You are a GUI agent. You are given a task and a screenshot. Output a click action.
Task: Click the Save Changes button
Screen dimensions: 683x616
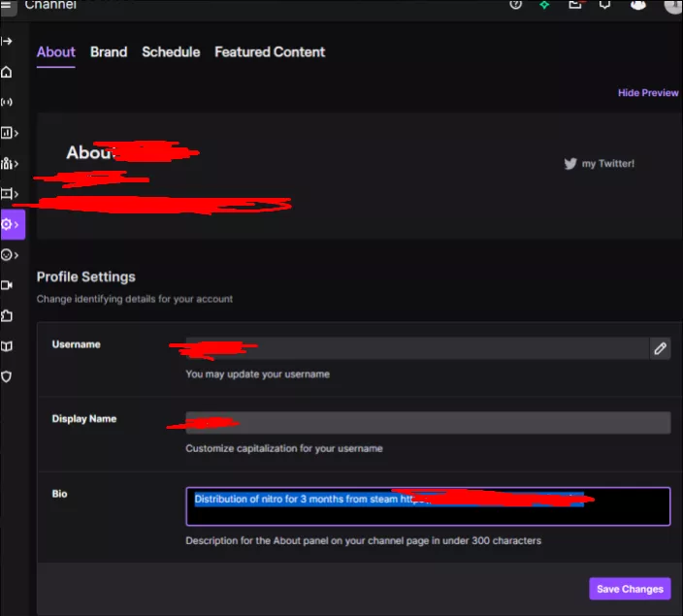pos(630,589)
